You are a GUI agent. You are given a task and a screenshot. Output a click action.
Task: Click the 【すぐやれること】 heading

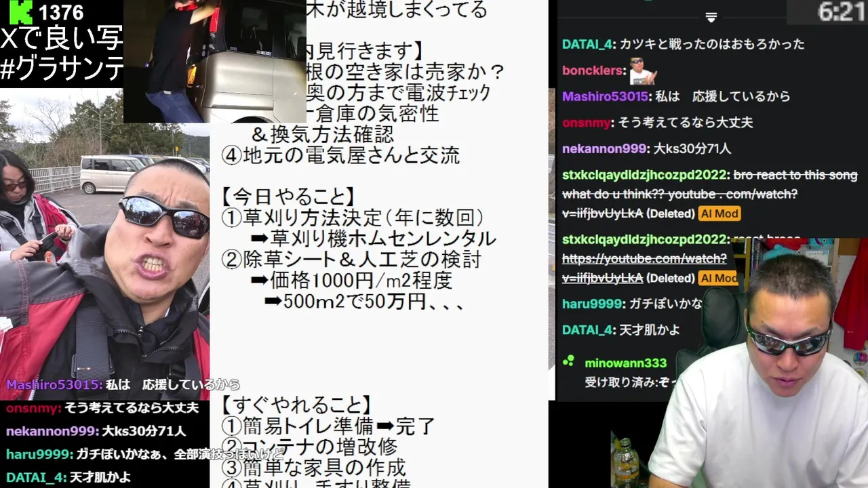296,405
